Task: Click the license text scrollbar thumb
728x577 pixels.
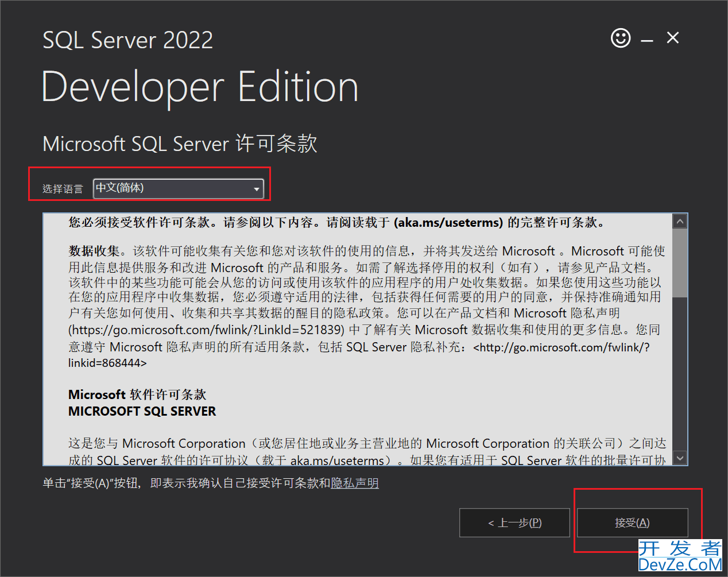Action: 680,263
